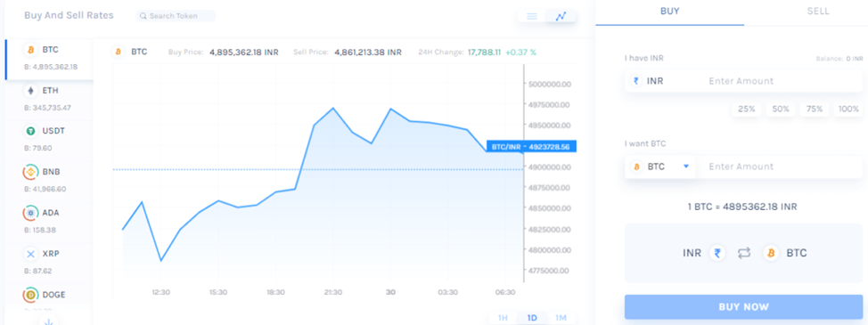This screenshot has height=325, width=868.
Task: Choose the USDT Tether token icon
Action: tap(30, 131)
